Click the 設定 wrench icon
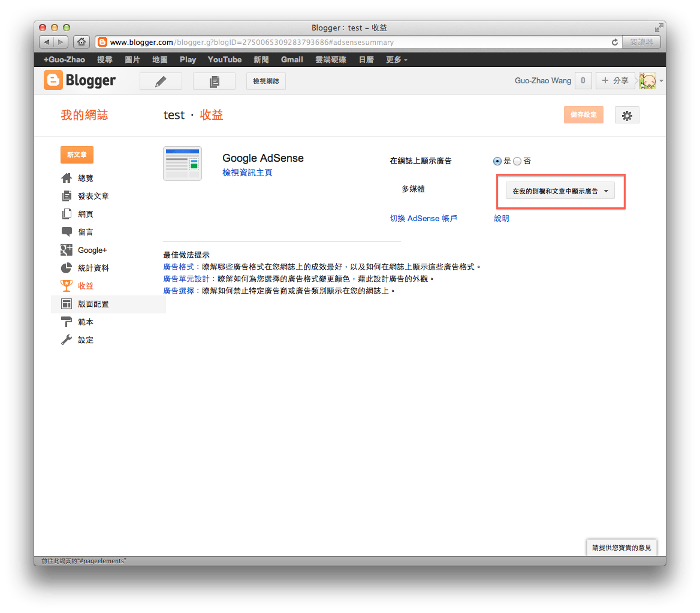The image size is (700, 613). click(x=66, y=340)
